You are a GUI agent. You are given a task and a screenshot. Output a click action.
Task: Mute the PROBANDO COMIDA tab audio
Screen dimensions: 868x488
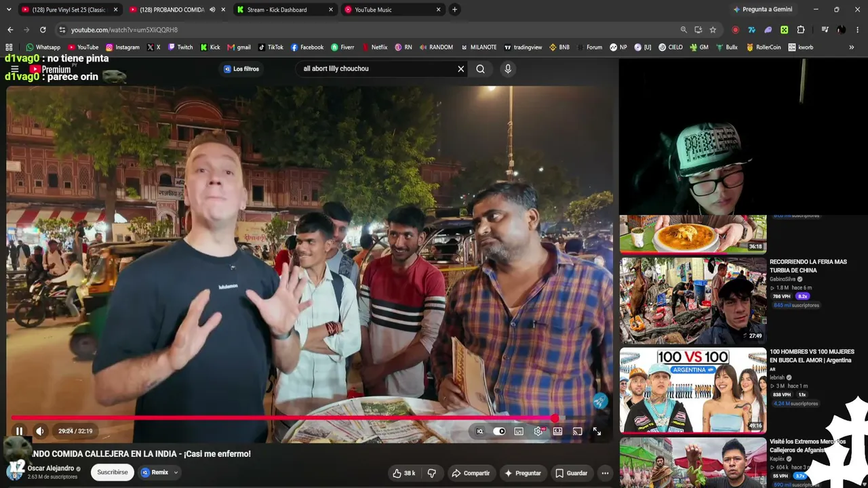(213, 9)
